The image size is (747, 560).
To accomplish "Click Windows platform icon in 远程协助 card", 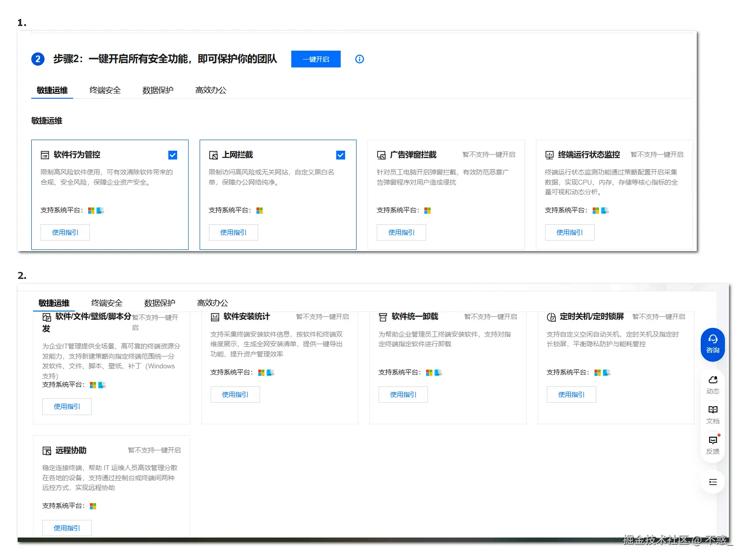I will (93, 506).
